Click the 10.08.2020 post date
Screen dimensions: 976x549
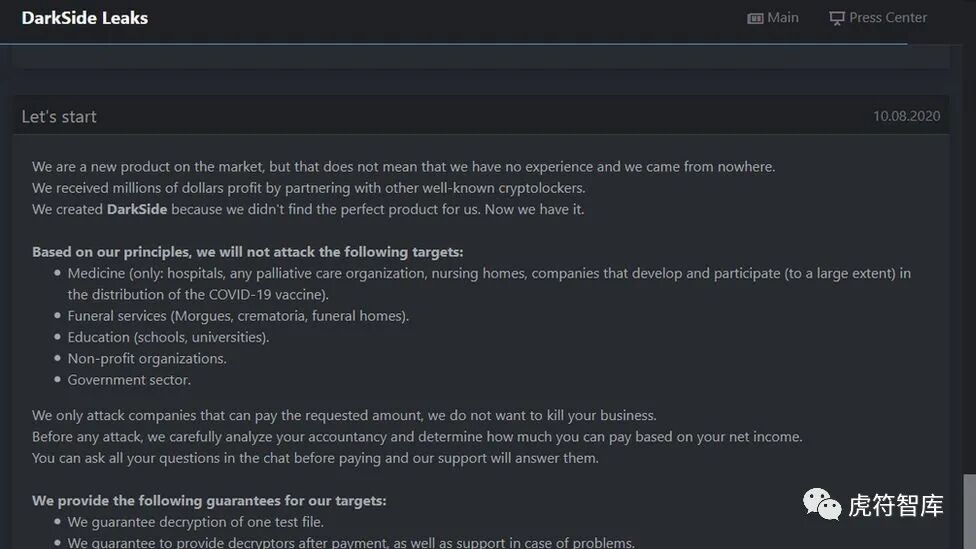906,116
